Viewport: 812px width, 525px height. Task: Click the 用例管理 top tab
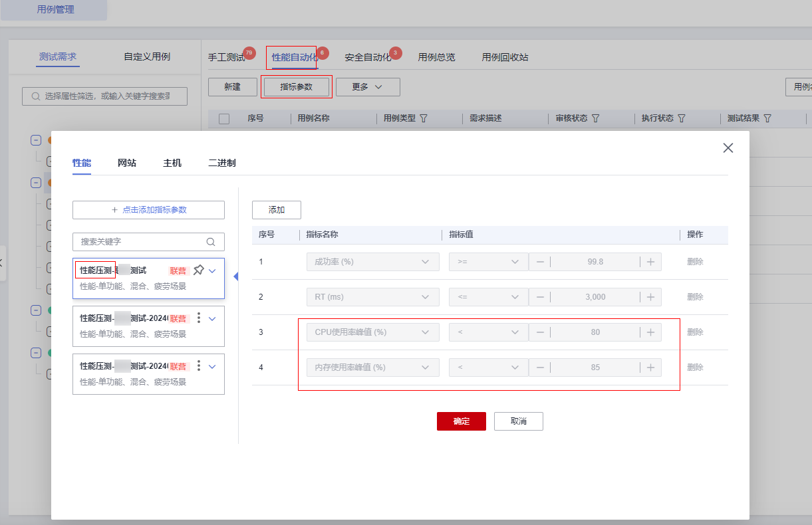(56, 10)
